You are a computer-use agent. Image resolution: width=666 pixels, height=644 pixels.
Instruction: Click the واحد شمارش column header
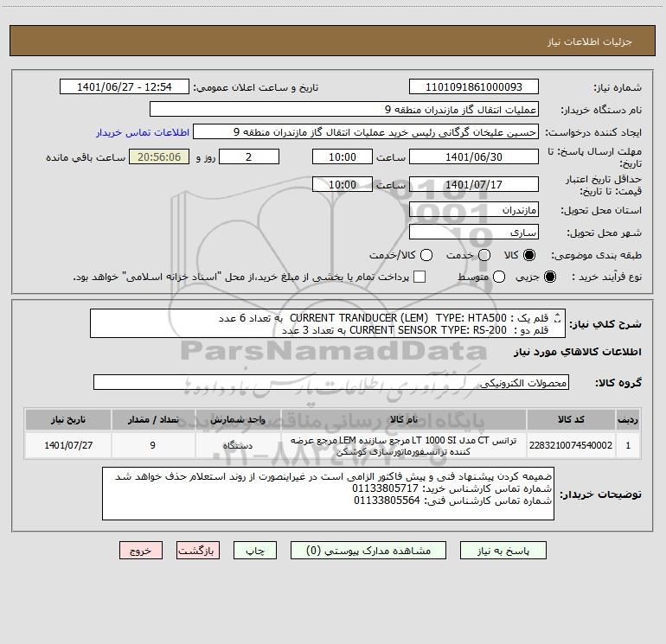[x=238, y=419]
